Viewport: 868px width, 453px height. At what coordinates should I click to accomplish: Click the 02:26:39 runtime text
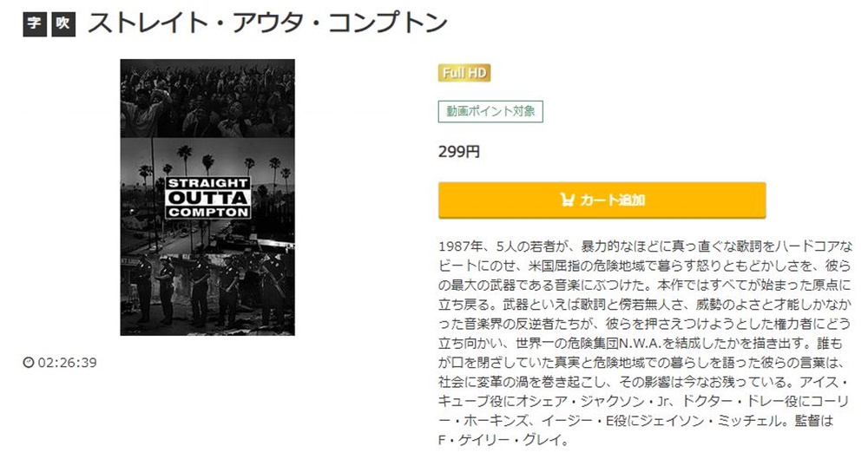point(67,363)
